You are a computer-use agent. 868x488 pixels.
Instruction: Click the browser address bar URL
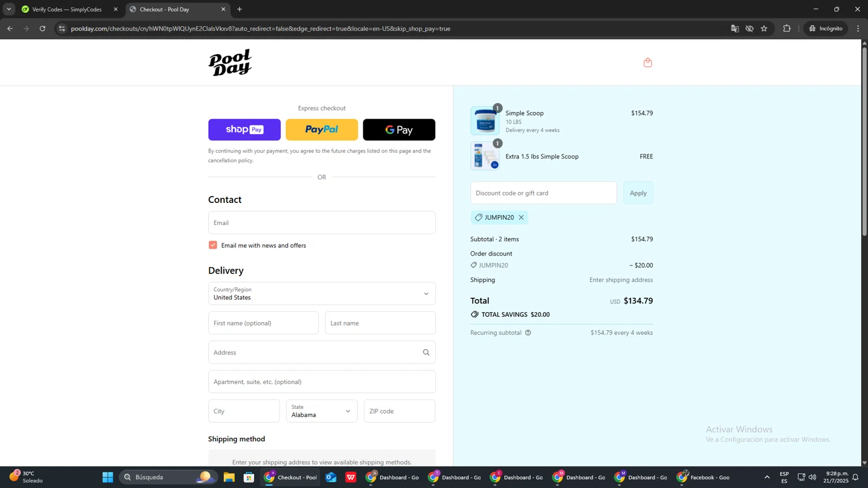tap(260, 28)
